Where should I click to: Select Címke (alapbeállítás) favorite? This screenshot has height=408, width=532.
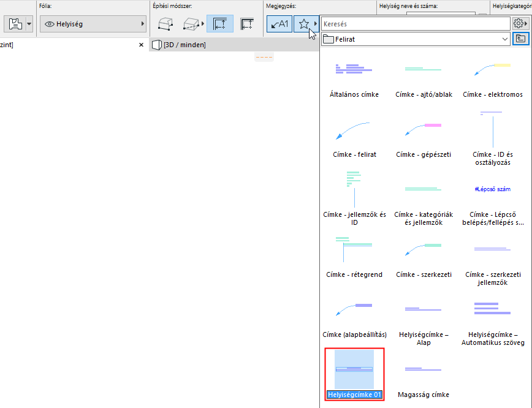(x=354, y=320)
